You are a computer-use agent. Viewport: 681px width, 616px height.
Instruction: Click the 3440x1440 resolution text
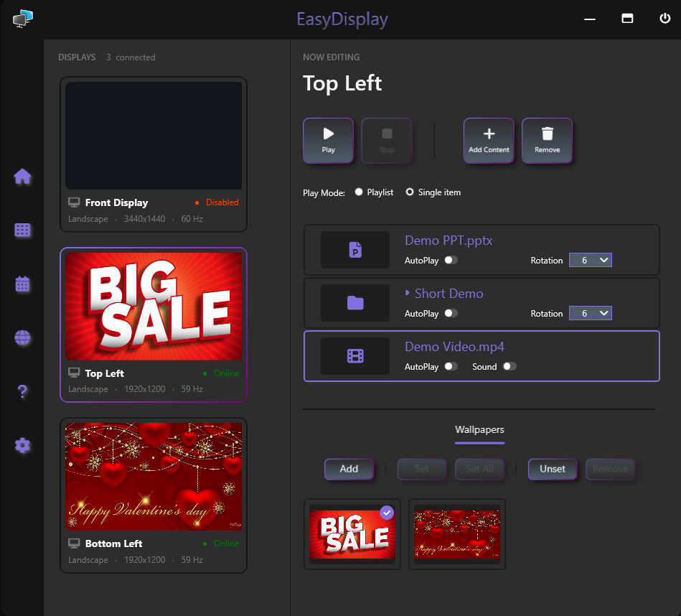[x=145, y=219]
